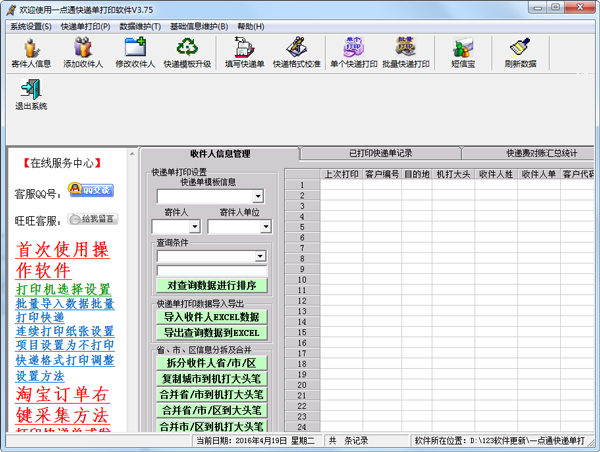
Task: Open the 短信宝 SMS tool
Action: pyautogui.click(x=462, y=51)
